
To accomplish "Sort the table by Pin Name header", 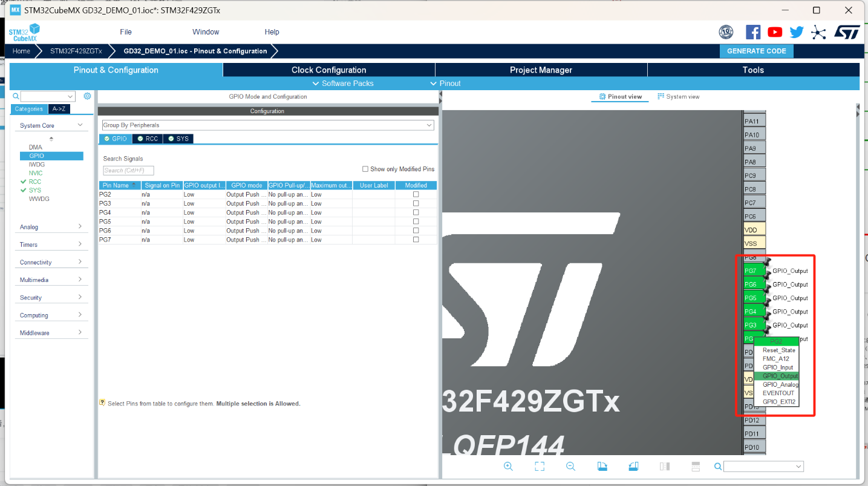I will point(120,185).
